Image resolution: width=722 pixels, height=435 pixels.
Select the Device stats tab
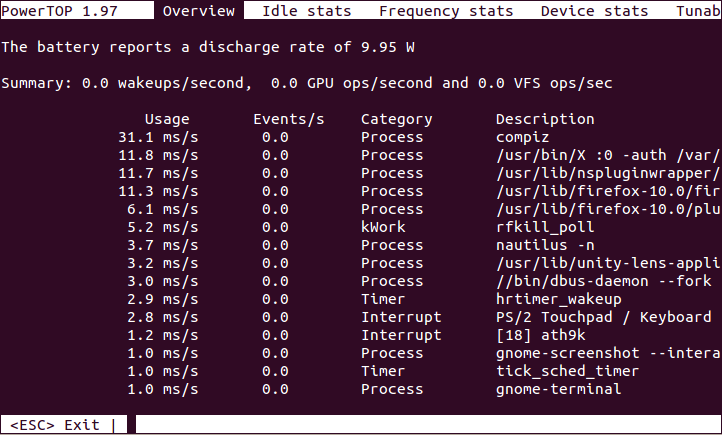[594, 12]
